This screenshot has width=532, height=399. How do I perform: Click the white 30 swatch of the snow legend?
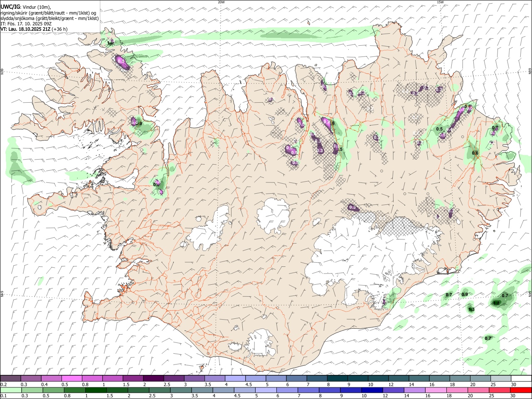[521, 379]
